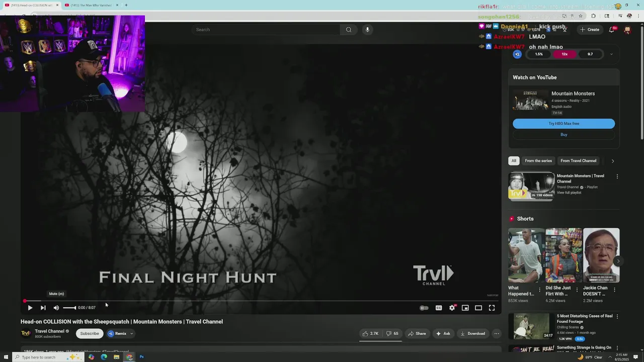This screenshot has height=362, width=644.
Task: Play the Sheepsquatch video
Action: tap(30, 308)
